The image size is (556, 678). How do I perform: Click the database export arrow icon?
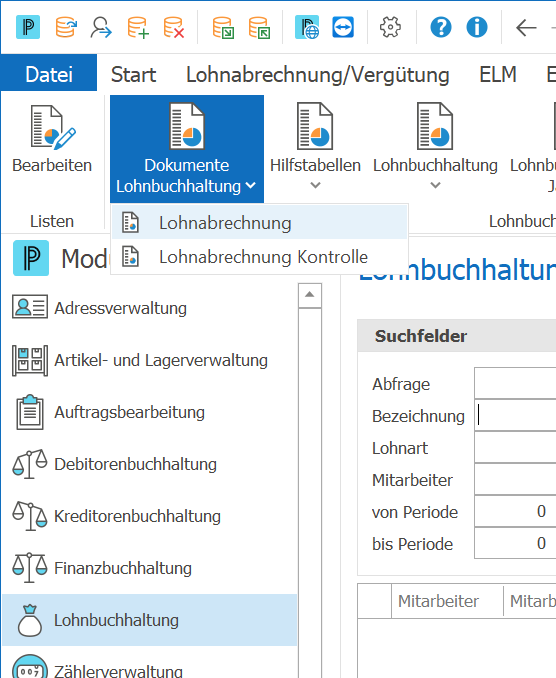(x=259, y=27)
